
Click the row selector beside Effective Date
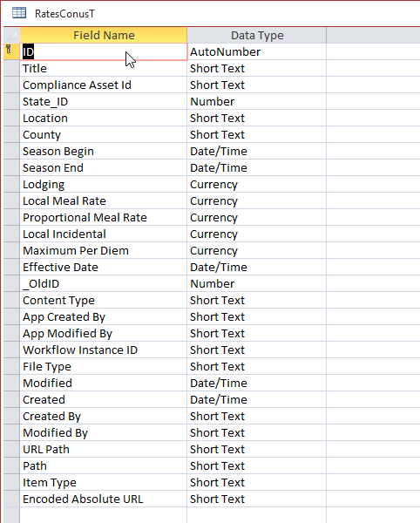tap(11, 268)
